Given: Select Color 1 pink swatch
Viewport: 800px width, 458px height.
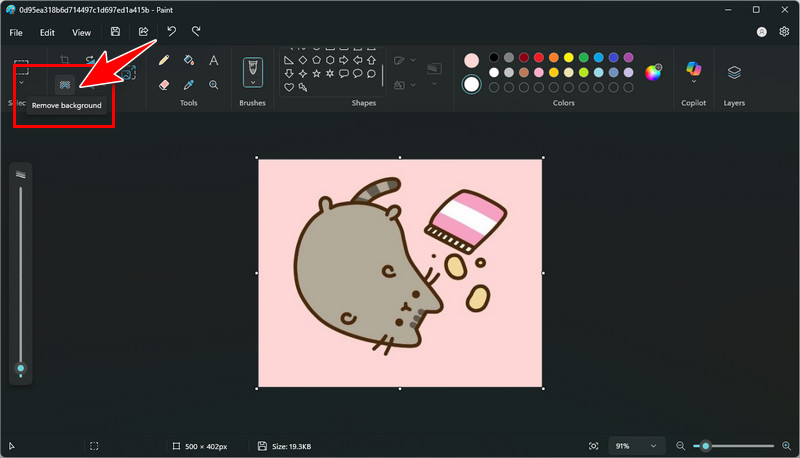Looking at the screenshot, I should [x=471, y=61].
